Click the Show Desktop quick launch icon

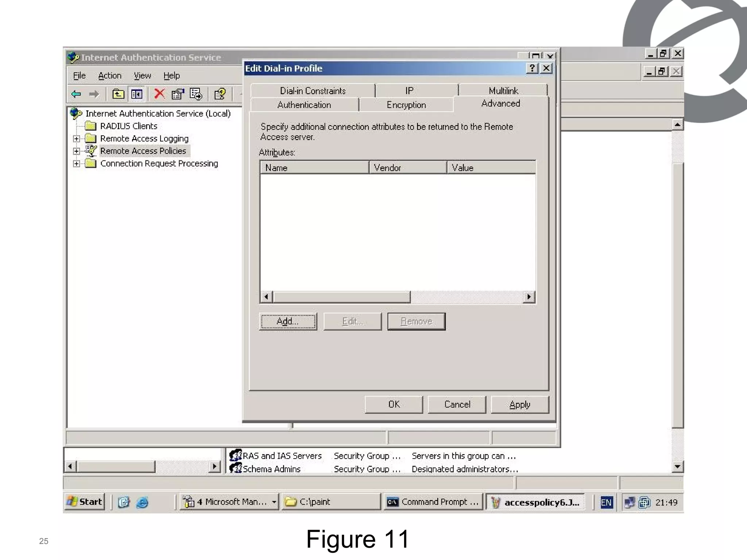pos(124,502)
